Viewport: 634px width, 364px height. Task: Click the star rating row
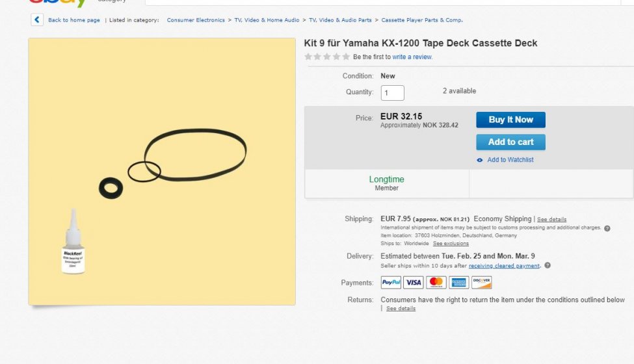tap(327, 57)
